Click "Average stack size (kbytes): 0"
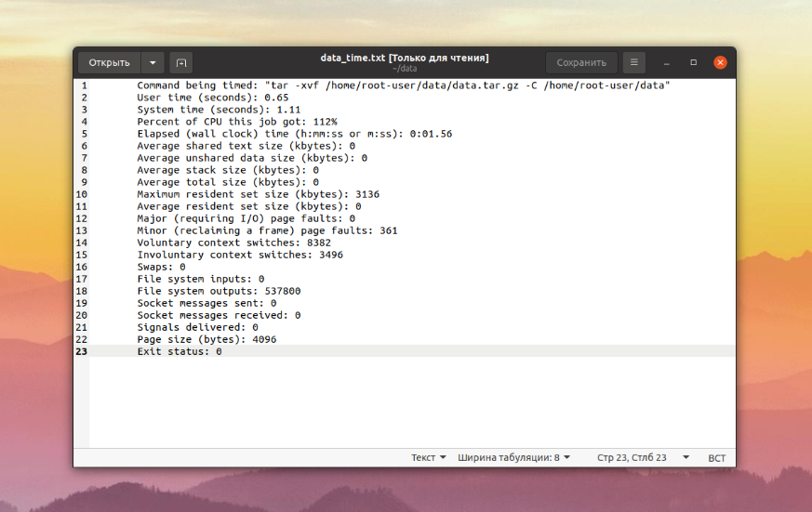 click(228, 170)
